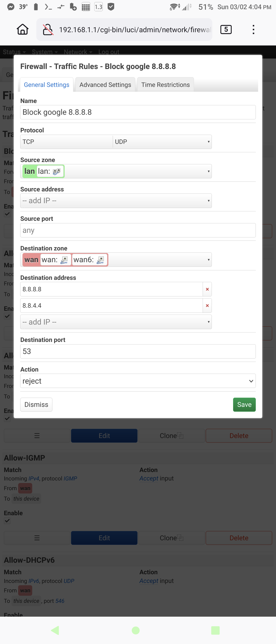This screenshot has width=276, height=644.
Task: Expand the Source zone dropdown
Action: [116, 171]
